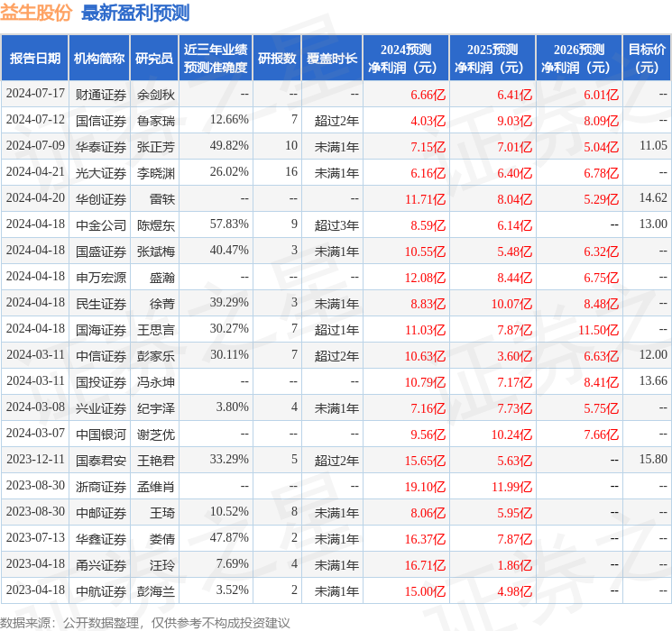
Task: Select the 2024预测净利润 column header
Action: [x=406, y=59]
